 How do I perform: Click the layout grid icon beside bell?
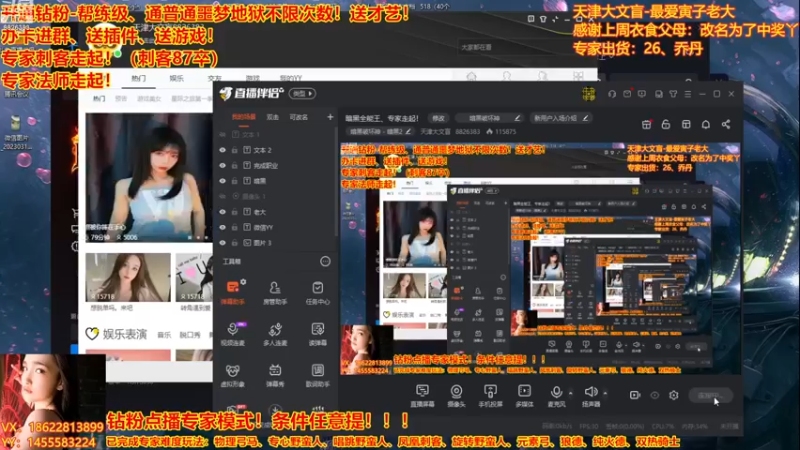686,124
